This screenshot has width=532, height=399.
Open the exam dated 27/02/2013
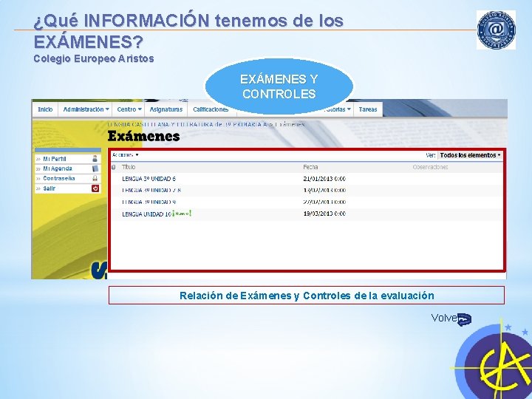coord(149,202)
